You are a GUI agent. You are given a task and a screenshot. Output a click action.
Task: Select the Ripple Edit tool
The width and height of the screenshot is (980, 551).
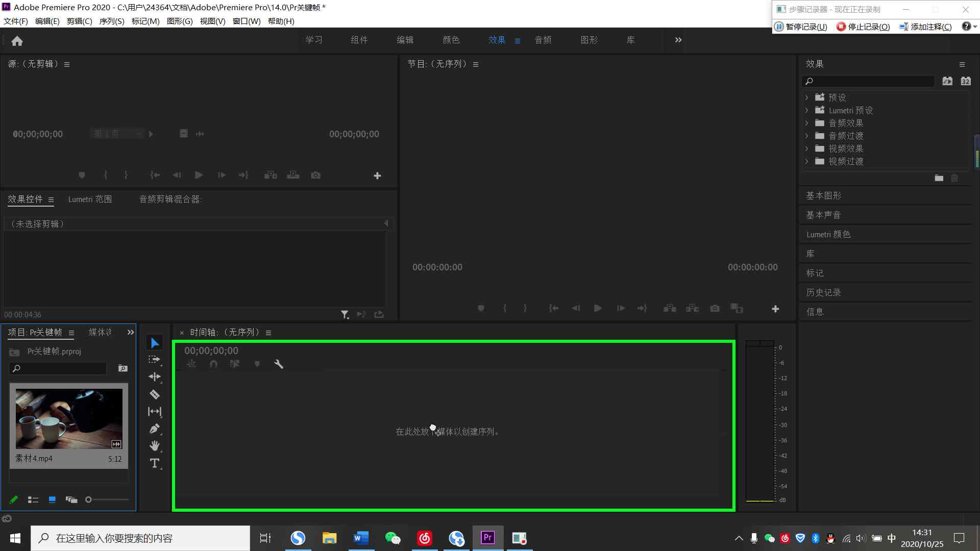coord(155,377)
